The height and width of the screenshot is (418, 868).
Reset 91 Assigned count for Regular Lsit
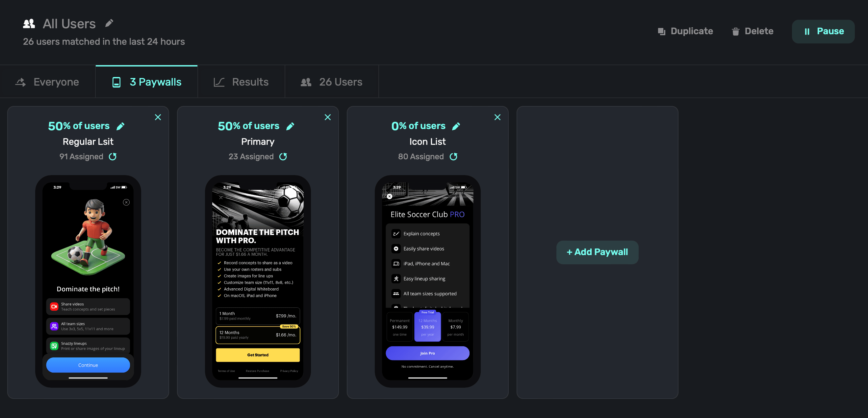tap(113, 156)
